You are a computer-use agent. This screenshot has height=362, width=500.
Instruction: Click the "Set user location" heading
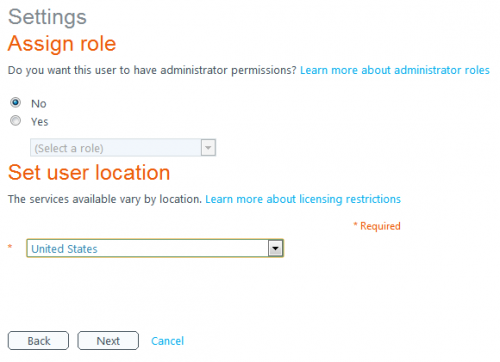(89, 173)
